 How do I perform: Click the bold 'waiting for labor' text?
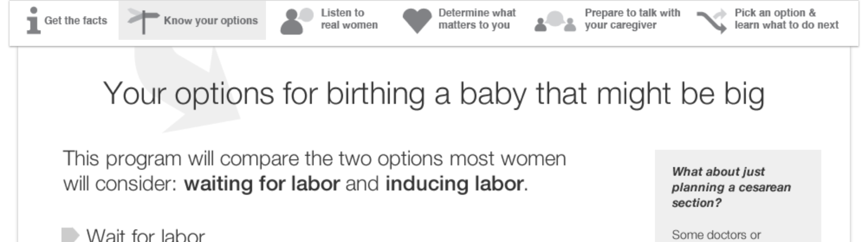[262, 184]
